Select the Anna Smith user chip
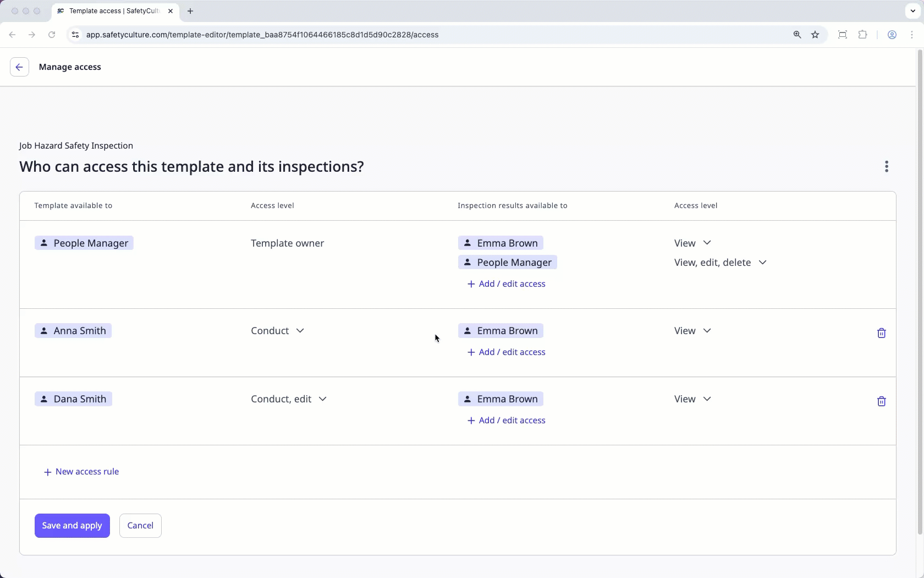This screenshot has height=578, width=924. pos(73,331)
